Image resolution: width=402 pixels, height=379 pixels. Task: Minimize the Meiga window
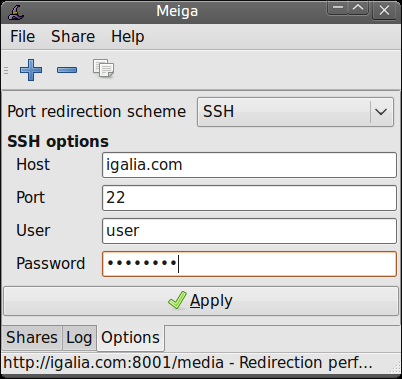(338, 8)
